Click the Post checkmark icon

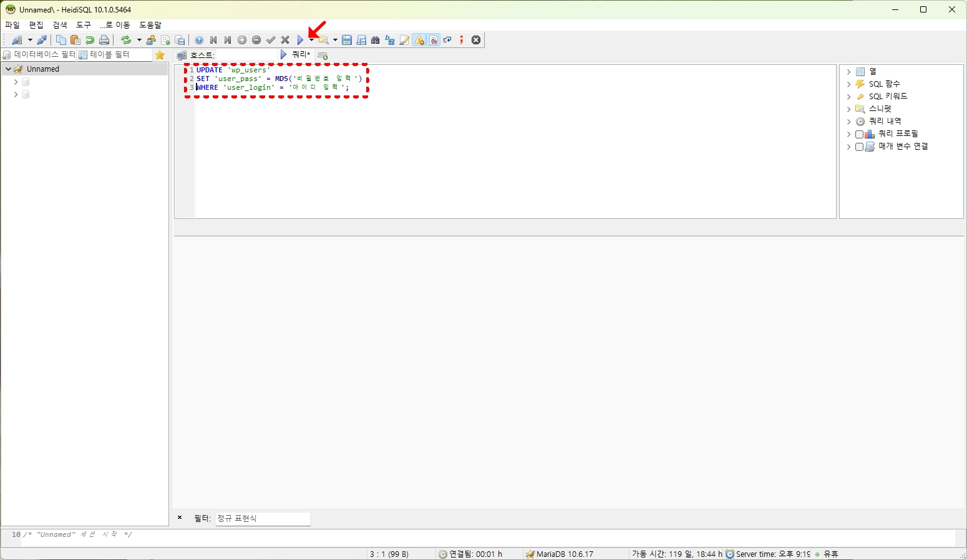click(271, 40)
